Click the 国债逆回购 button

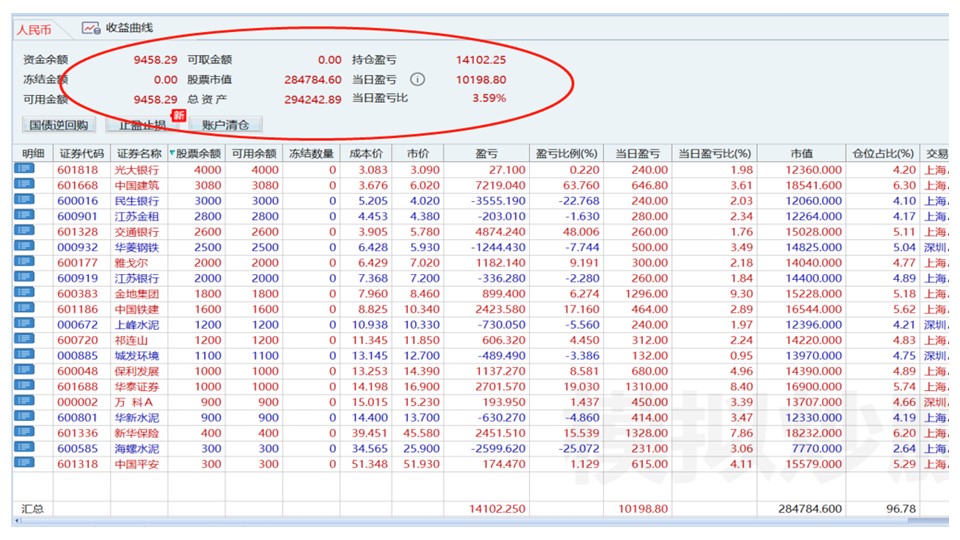coord(59,125)
